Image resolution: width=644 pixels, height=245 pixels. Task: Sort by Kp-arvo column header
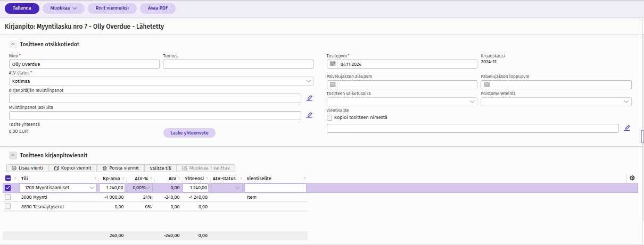click(x=111, y=178)
